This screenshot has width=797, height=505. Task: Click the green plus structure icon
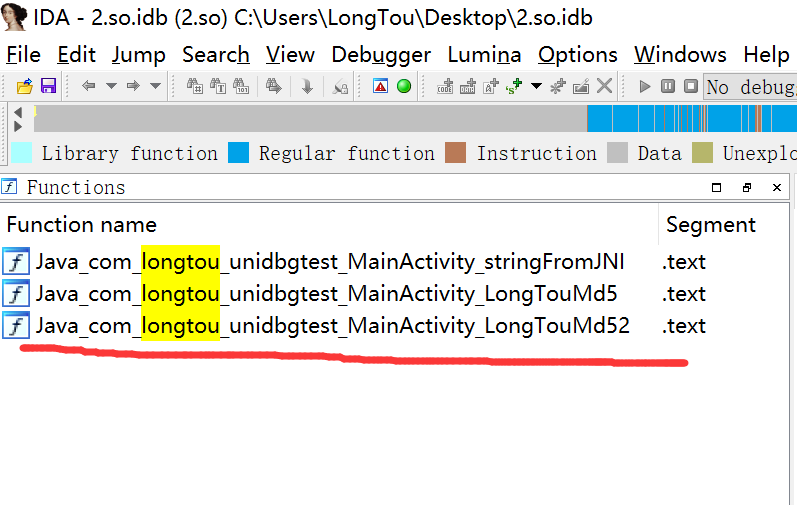pos(514,86)
